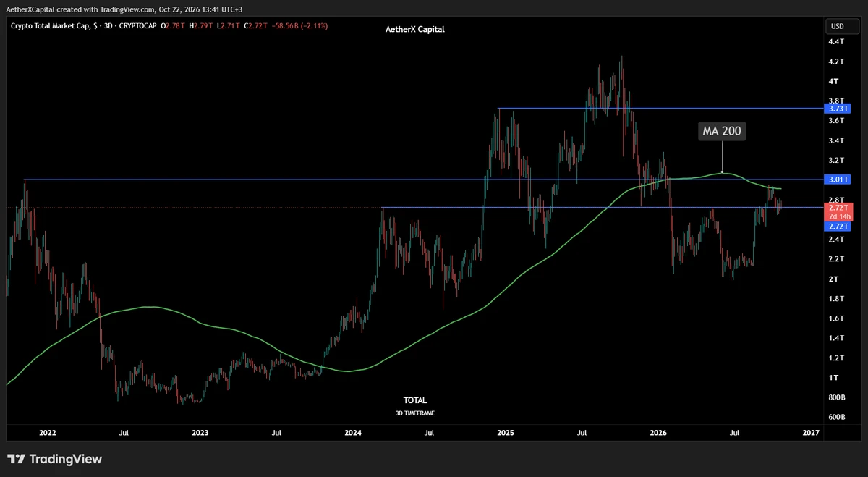This screenshot has width=868, height=477.
Task: Click the 2T price axis label
Action: (833, 279)
